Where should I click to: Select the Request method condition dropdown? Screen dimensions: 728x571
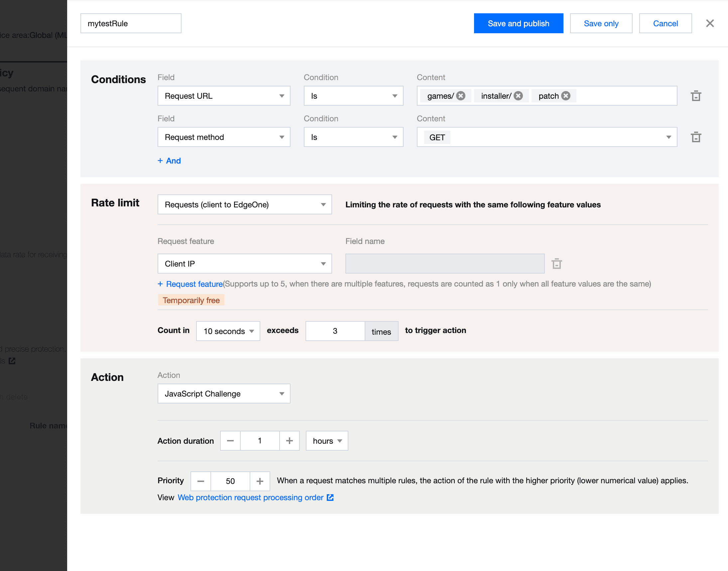click(353, 137)
